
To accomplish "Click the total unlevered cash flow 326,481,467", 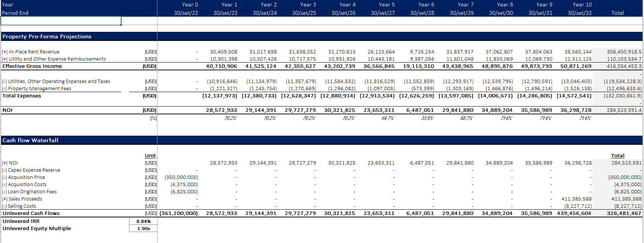I will pyautogui.click(x=624, y=213).
